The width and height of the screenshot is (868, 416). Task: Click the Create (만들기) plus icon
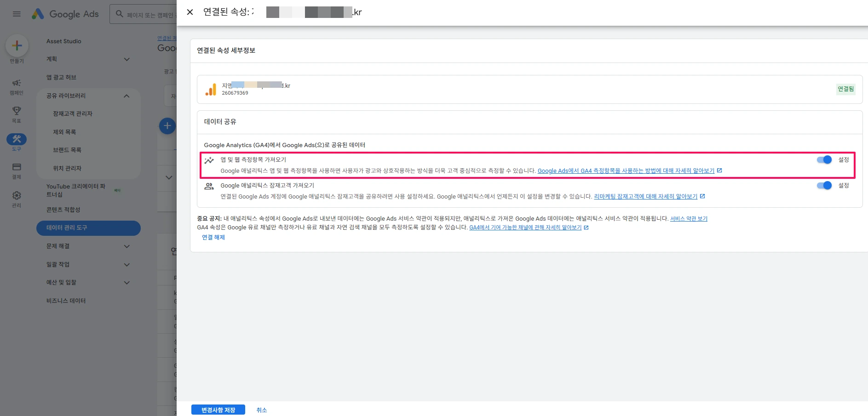pos(17,46)
